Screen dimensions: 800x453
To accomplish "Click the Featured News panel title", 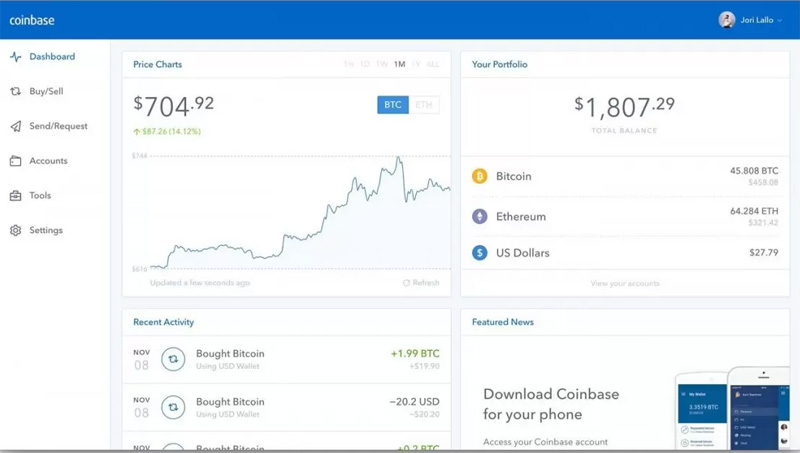I will tap(503, 322).
